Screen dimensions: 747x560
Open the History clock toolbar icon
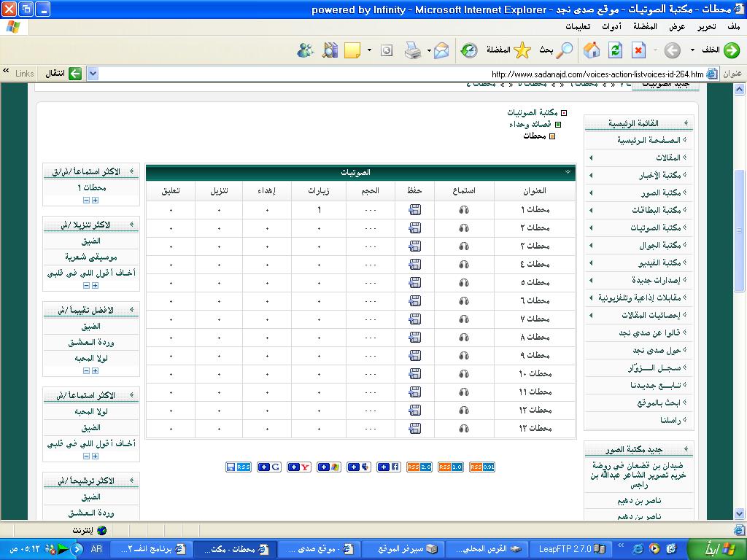468,50
